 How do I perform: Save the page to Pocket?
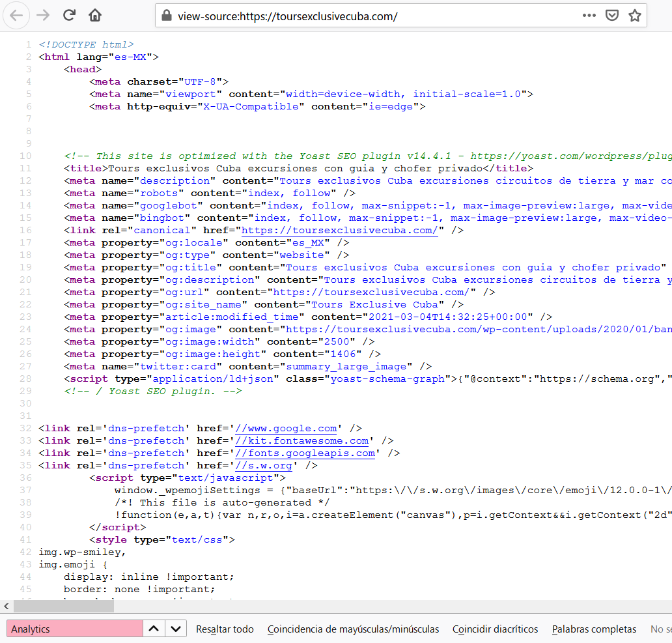tap(611, 16)
